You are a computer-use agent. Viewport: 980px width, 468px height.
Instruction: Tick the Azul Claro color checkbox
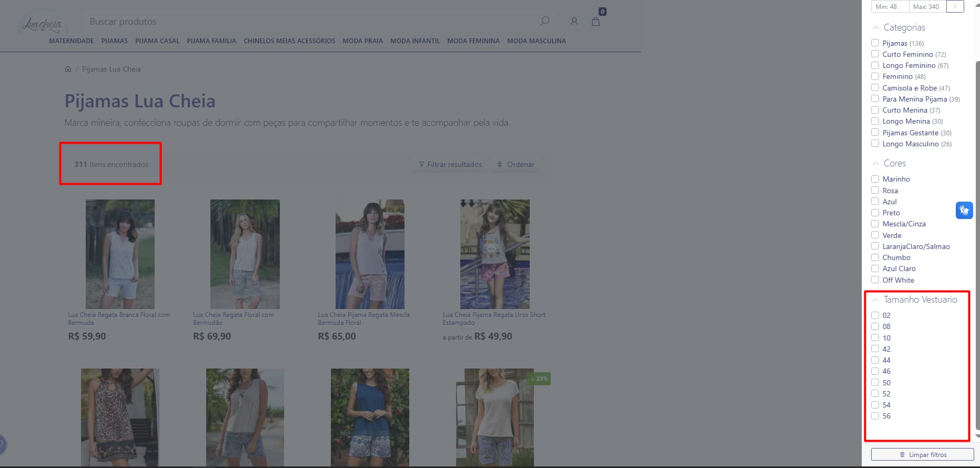pyautogui.click(x=875, y=268)
